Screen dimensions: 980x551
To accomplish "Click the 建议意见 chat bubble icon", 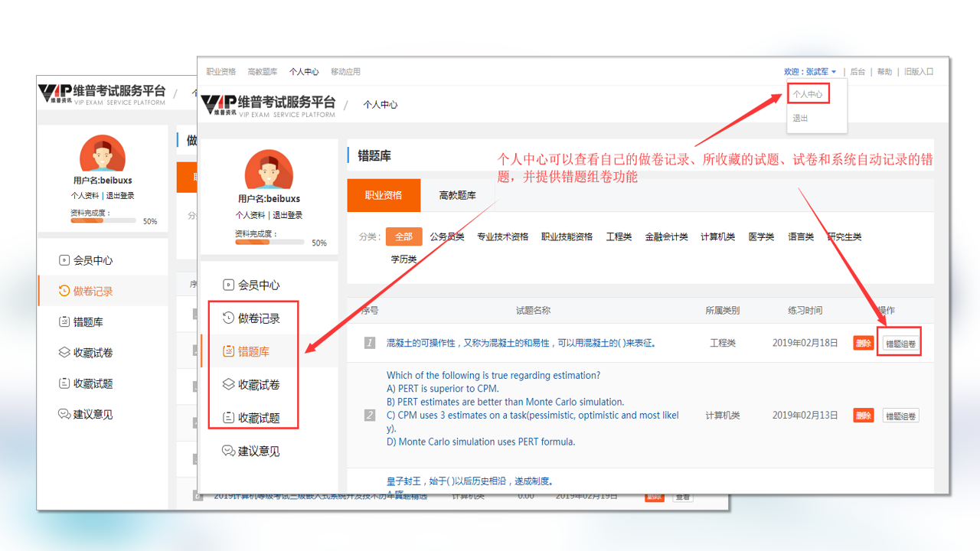I will coord(228,451).
